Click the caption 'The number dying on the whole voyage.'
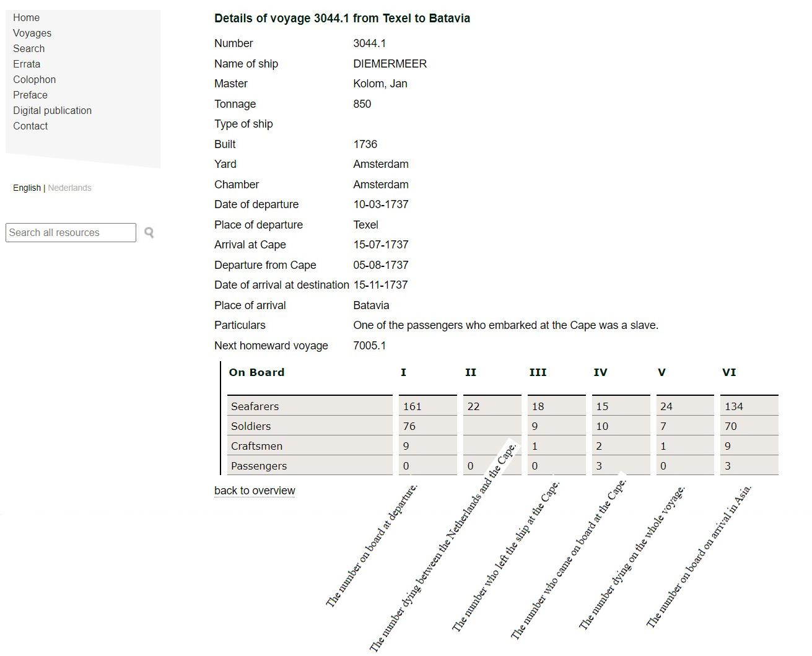 tap(632, 558)
